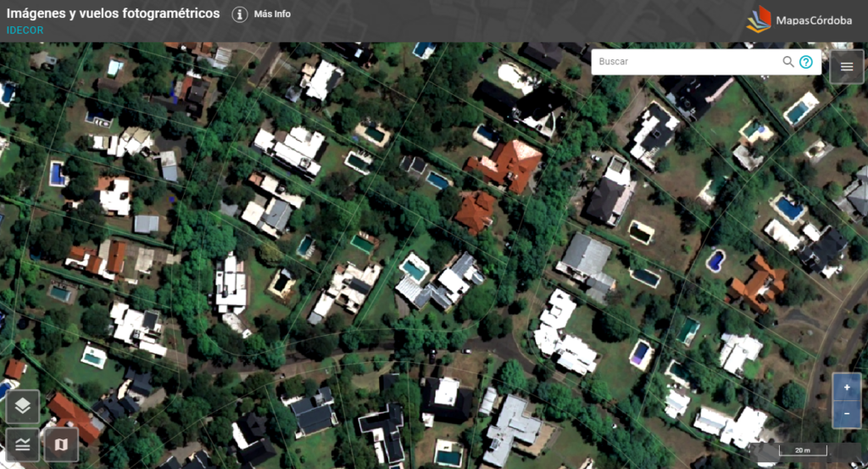Click the circled info icon
The width and height of the screenshot is (868, 469).
click(239, 14)
